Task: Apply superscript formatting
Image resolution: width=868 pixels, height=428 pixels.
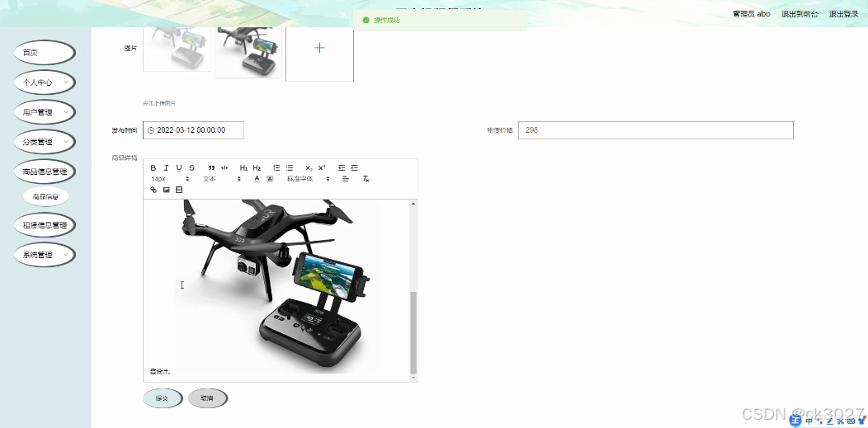Action: (322, 167)
